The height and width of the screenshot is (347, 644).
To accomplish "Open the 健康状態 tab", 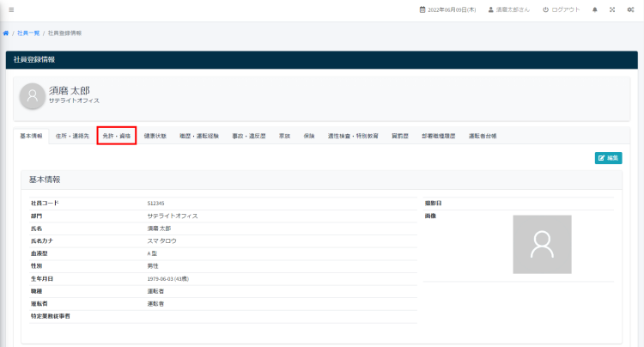I will [155, 136].
